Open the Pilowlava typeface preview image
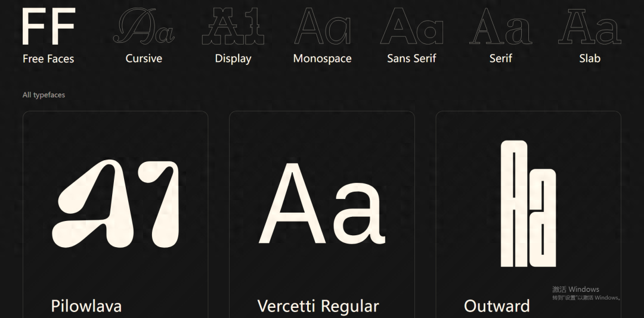Image resolution: width=644 pixels, height=318 pixels. 116,204
